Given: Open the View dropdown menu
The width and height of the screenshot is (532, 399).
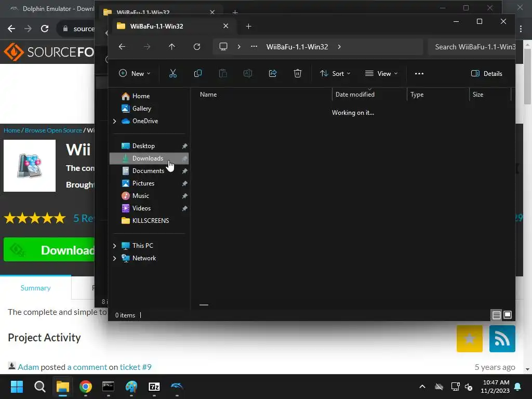Looking at the screenshot, I should (x=381, y=73).
